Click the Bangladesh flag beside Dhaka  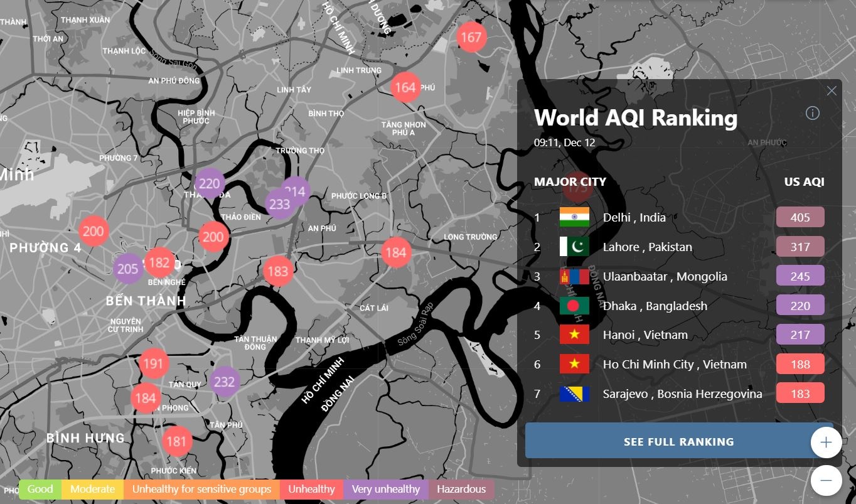click(x=574, y=306)
